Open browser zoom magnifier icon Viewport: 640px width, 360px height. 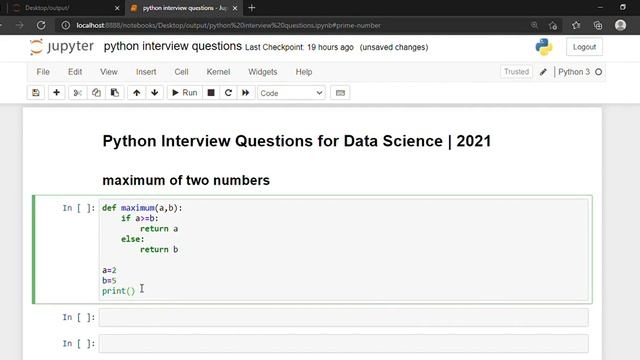534,25
